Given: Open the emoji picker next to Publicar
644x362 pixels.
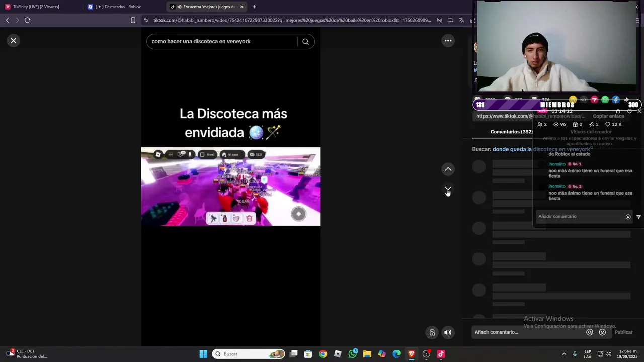Looking at the screenshot, I should 602,332.
